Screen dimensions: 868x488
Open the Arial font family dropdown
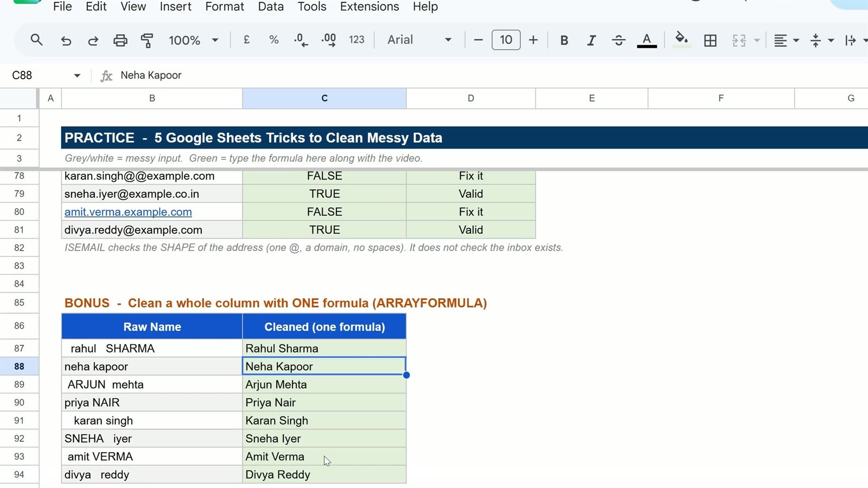(419, 40)
